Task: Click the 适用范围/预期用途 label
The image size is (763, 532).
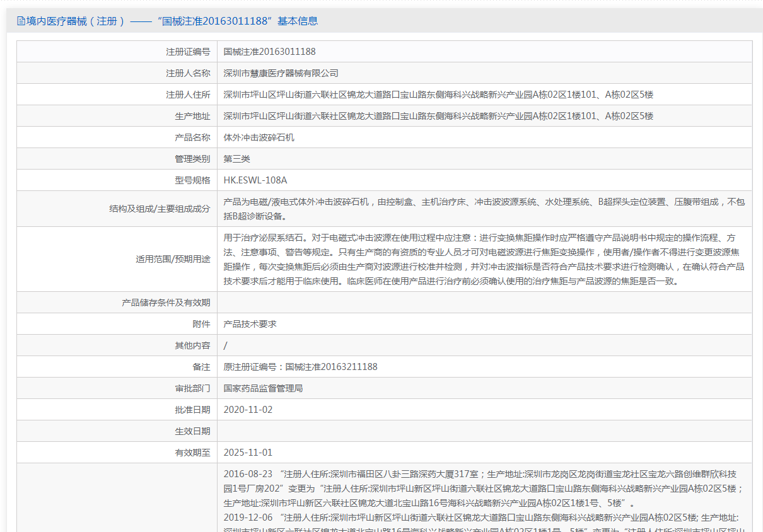Action: click(173, 259)
